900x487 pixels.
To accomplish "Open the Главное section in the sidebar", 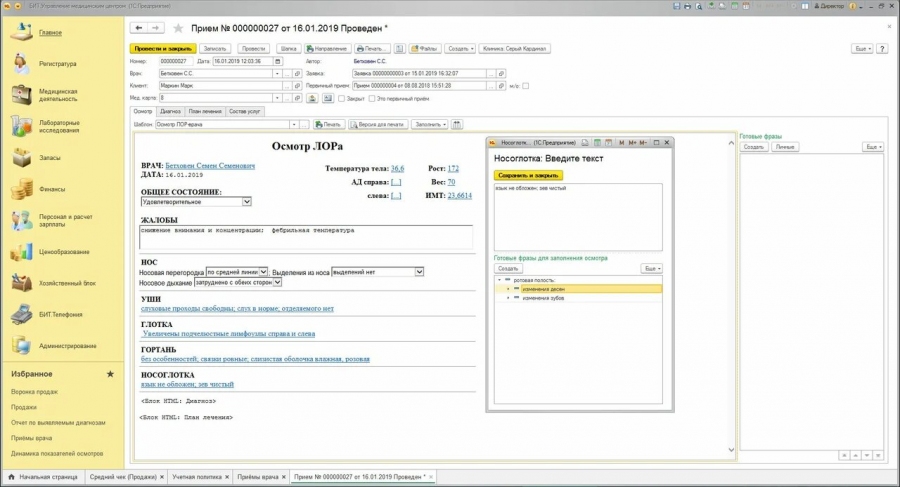I will pyautogui.click(x=50, y=33).
